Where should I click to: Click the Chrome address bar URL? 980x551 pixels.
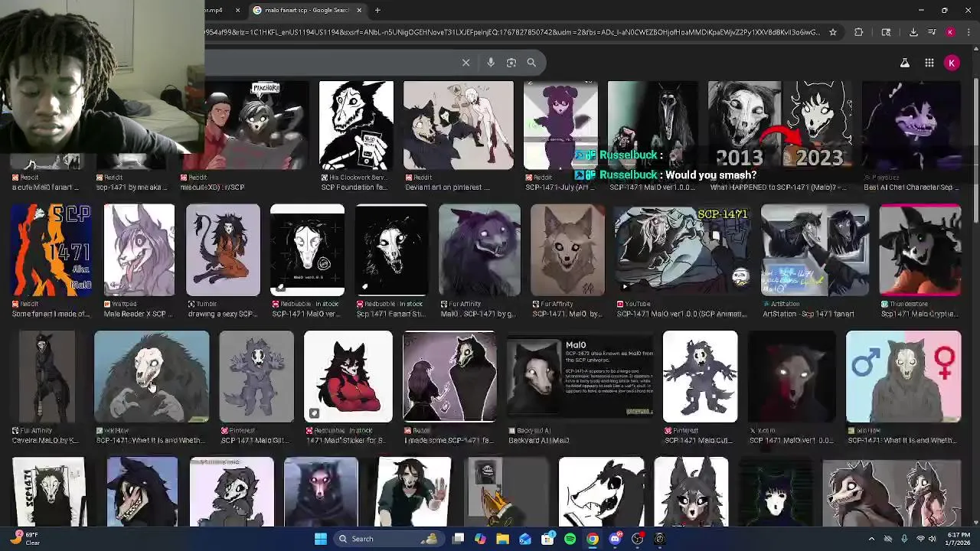click(x=513, y=32)
